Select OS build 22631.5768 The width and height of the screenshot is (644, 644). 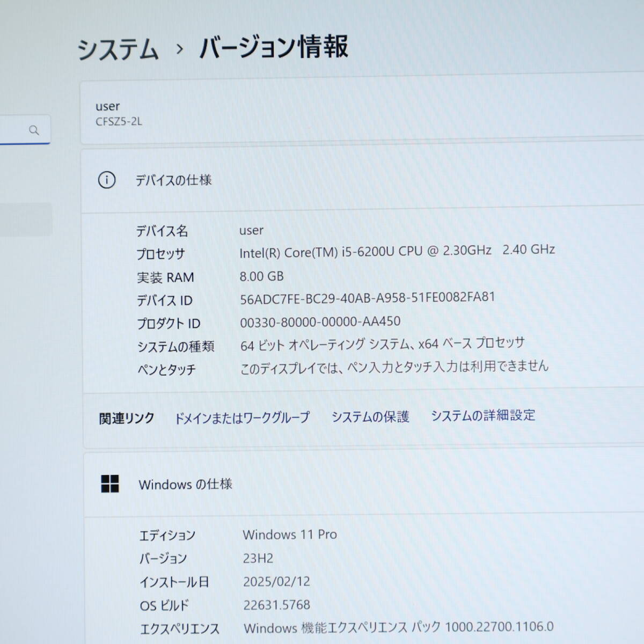click(x=276, y=605)
